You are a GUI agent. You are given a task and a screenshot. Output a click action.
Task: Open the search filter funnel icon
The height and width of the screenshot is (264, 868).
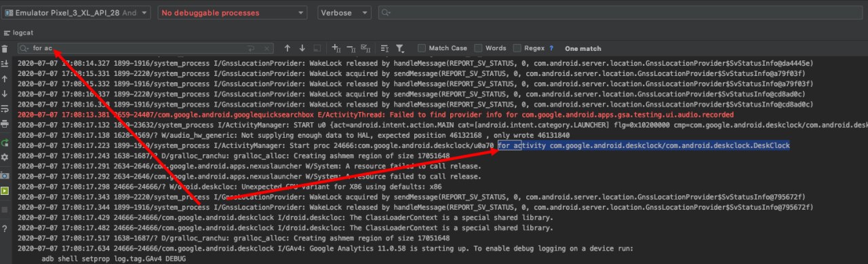tap(400, 48)
